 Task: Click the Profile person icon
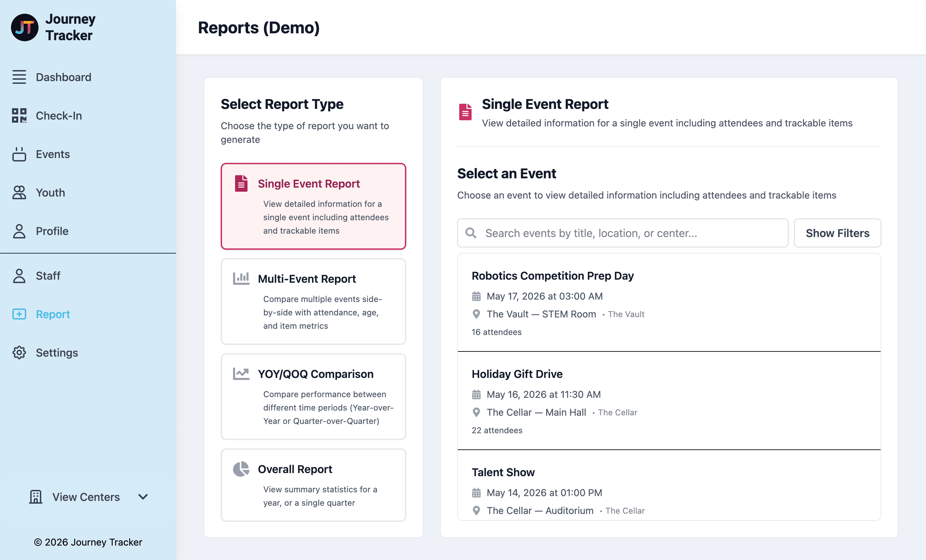[19, 231]
